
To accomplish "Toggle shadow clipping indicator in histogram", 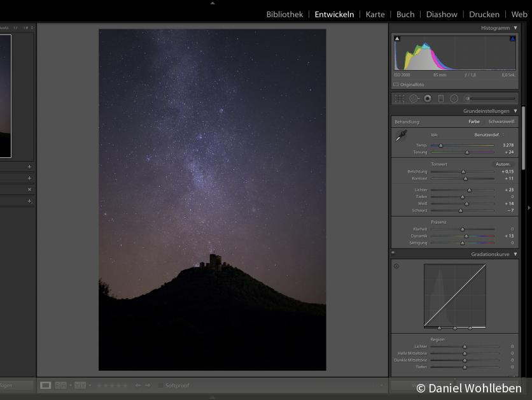I will (397, 38).
